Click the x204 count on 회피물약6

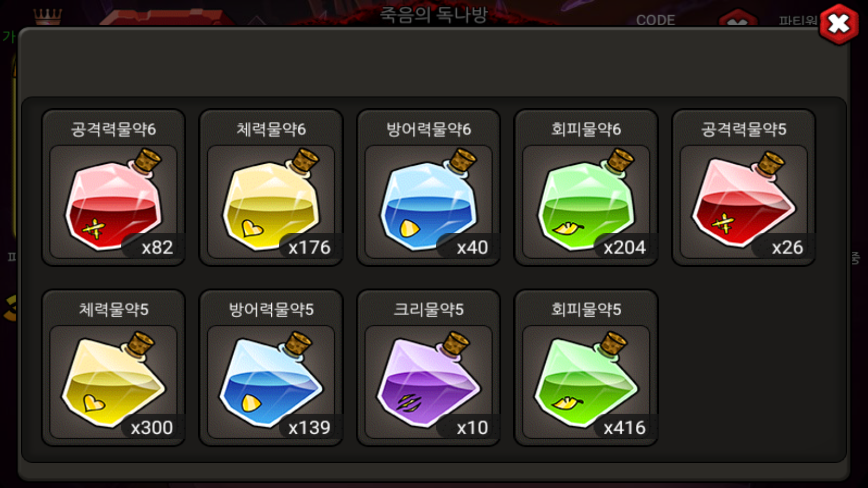click(x=624, y=247)
